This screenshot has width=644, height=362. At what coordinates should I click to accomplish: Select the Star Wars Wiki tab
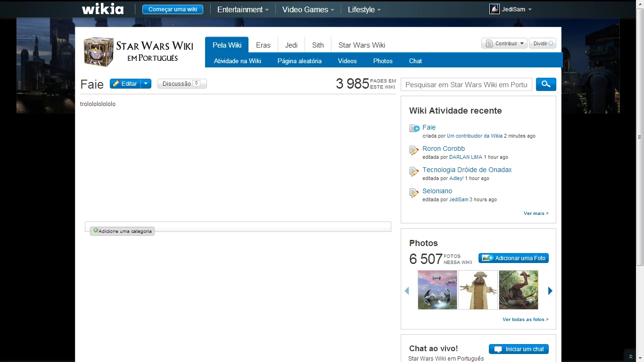362,45
